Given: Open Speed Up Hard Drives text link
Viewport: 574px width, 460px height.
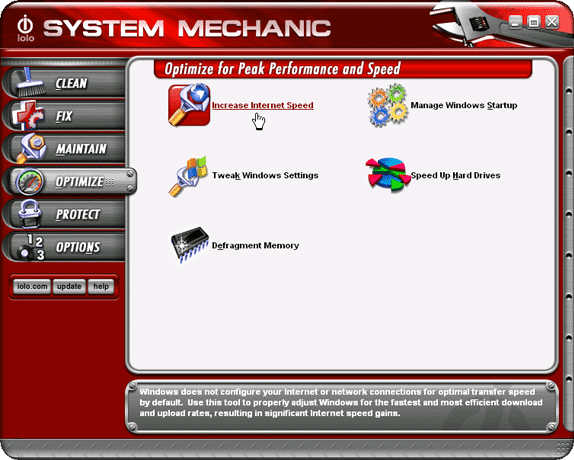Looking at the screenshot, I should pos(455,175).
